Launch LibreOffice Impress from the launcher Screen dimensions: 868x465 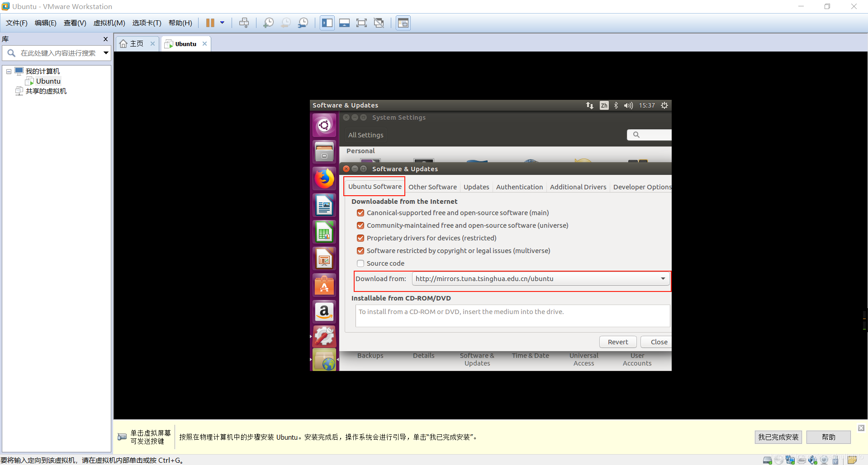[324, 258]
